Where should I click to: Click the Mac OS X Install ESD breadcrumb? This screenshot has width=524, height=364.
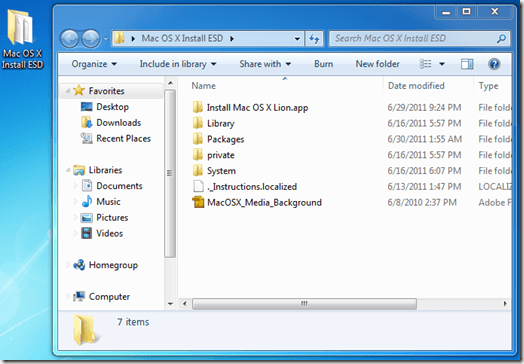pos(182,38)
